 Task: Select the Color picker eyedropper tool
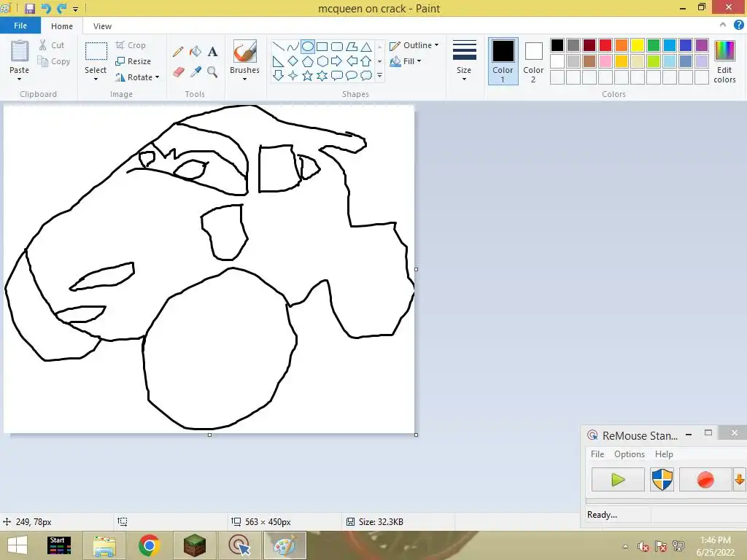point(196,72)
